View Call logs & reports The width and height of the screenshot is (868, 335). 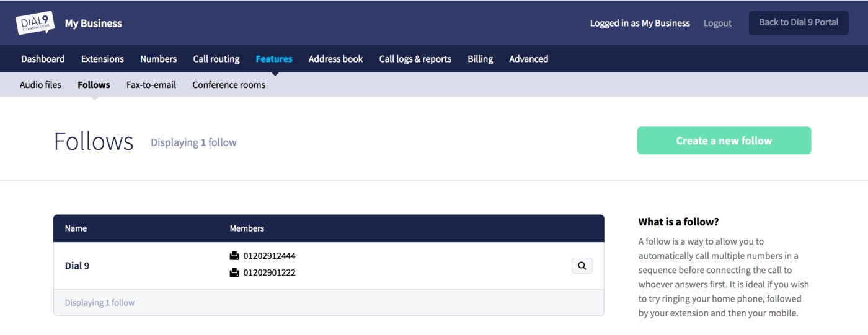tap(415, 59)
